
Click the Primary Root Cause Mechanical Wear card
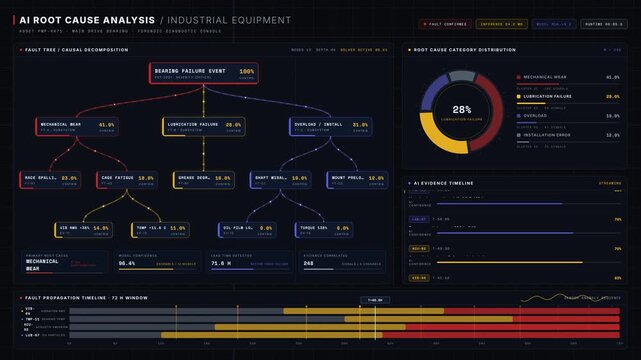pos(65,262)
